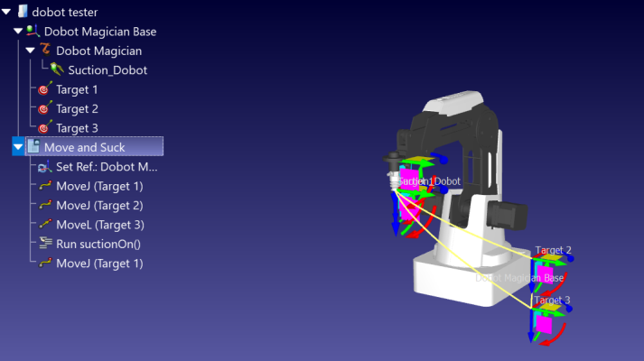Click the Move and Suck program icon
The image size is (644, 361).
click(33, 146)
